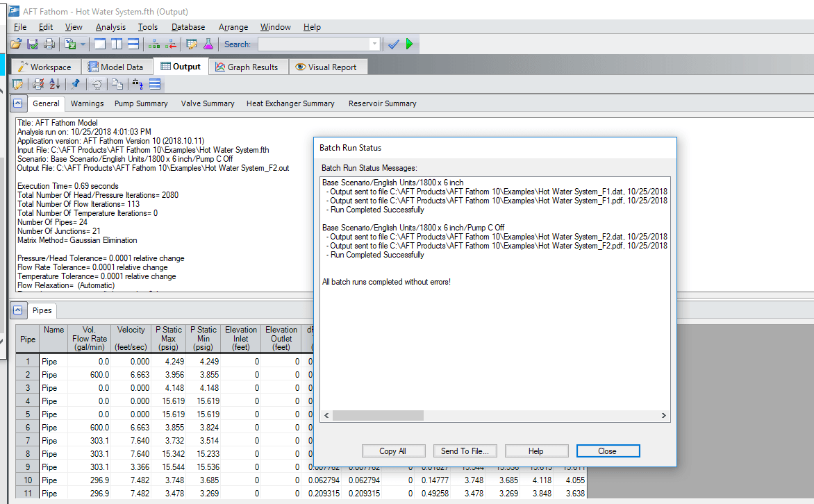Expand the Search box dropdown

click(x=374, y=44)
